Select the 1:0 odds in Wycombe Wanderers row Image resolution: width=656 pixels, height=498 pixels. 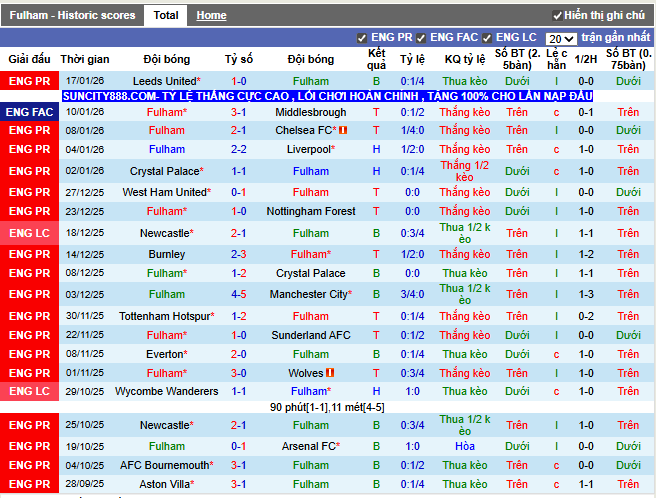click(412, 391)
